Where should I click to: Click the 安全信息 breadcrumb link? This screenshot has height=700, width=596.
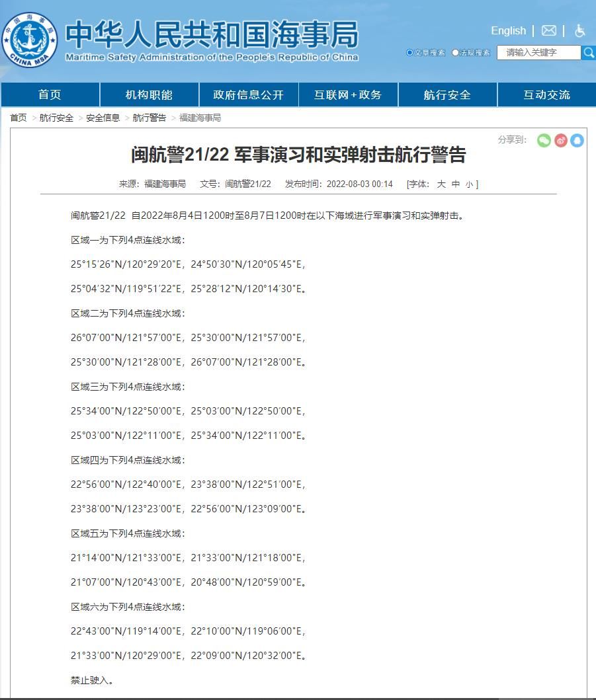tap(103, 118)
